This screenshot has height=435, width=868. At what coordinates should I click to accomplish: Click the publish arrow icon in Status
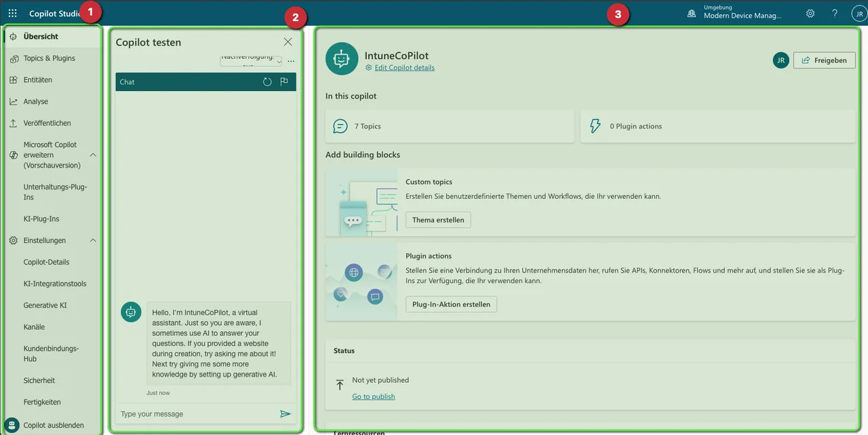click(340, 385)
